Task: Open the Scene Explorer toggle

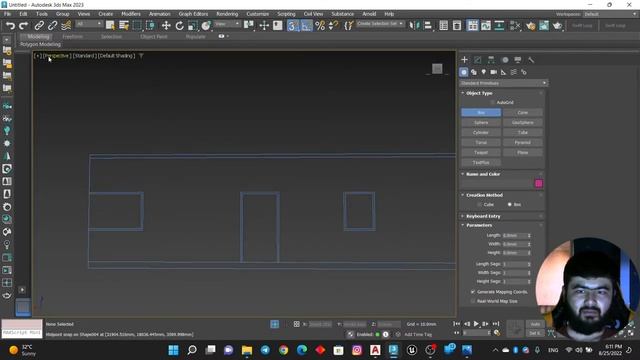Action: [x=443, y=26]
